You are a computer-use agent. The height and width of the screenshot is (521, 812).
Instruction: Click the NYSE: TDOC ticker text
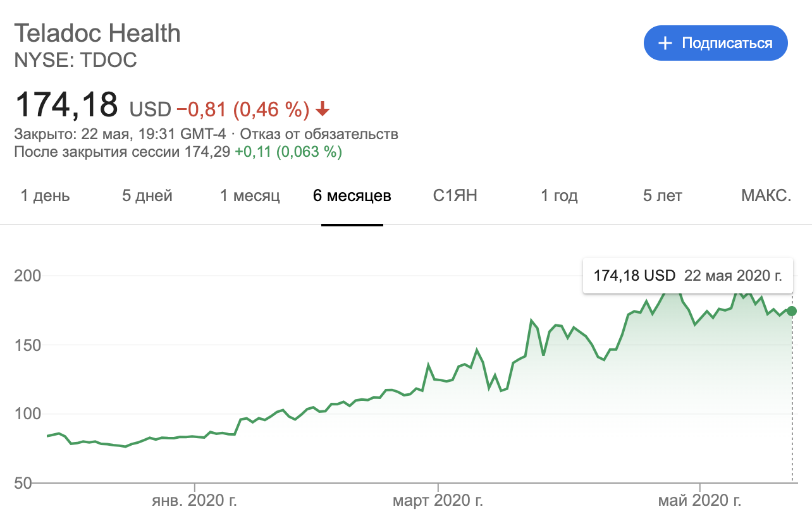76,60
